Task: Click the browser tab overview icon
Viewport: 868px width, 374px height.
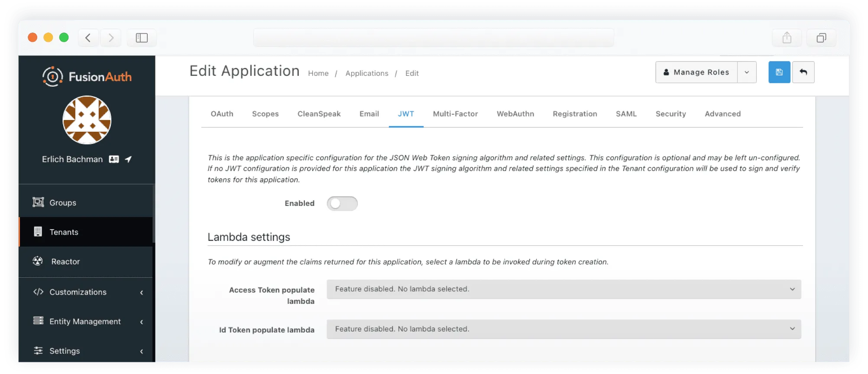Action: click(821, 38)
